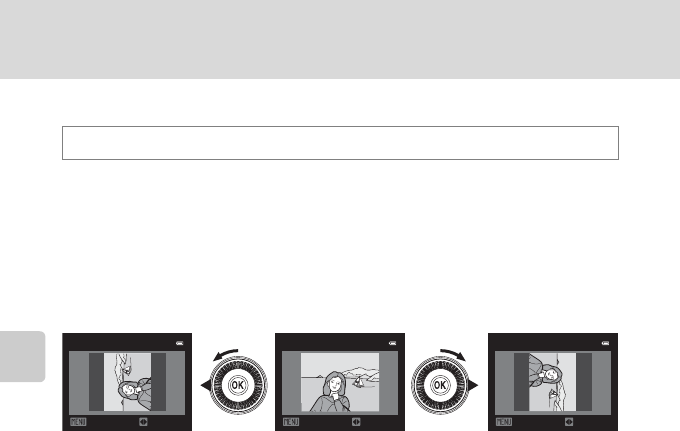This screenshot has width=680, height=431.
Task: Click the counterclockwise curved arrow above the left dial
Action: coord(226,354)
